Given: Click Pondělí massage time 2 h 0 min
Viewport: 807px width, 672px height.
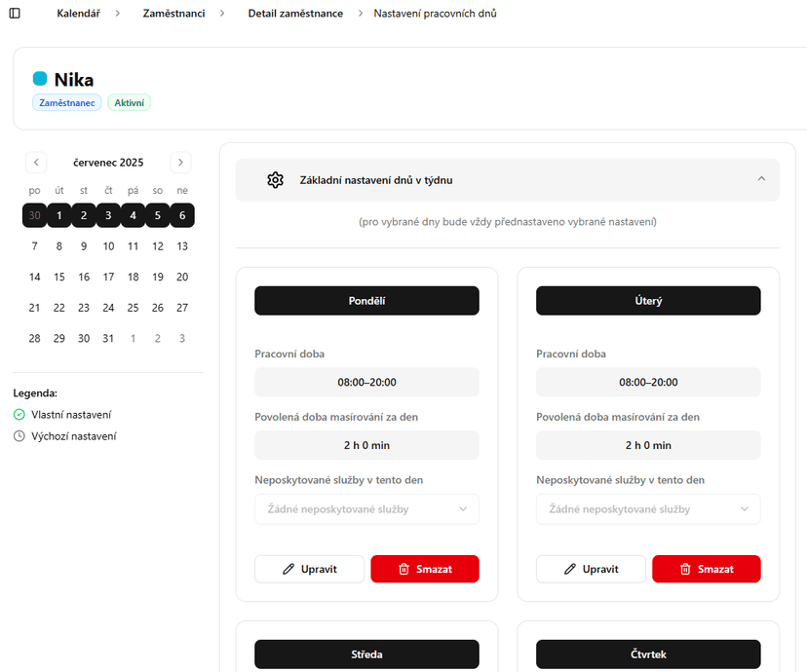Looking at the screenshot, I should point(367,445).
